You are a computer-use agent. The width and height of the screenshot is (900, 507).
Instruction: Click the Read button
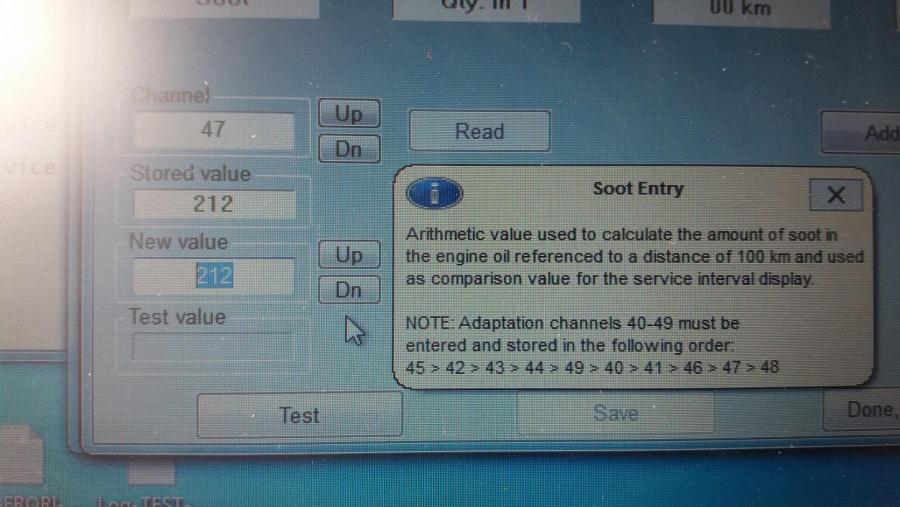(479, 131)
